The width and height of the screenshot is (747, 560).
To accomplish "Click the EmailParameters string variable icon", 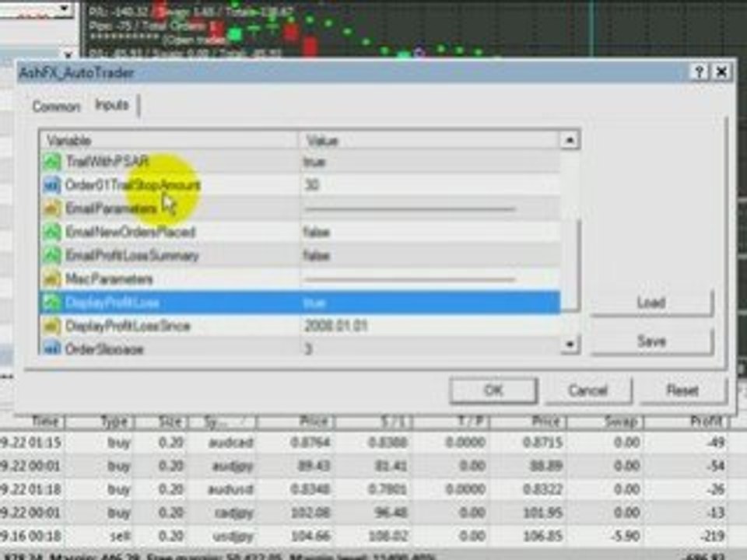I will (x=52, y=208).
